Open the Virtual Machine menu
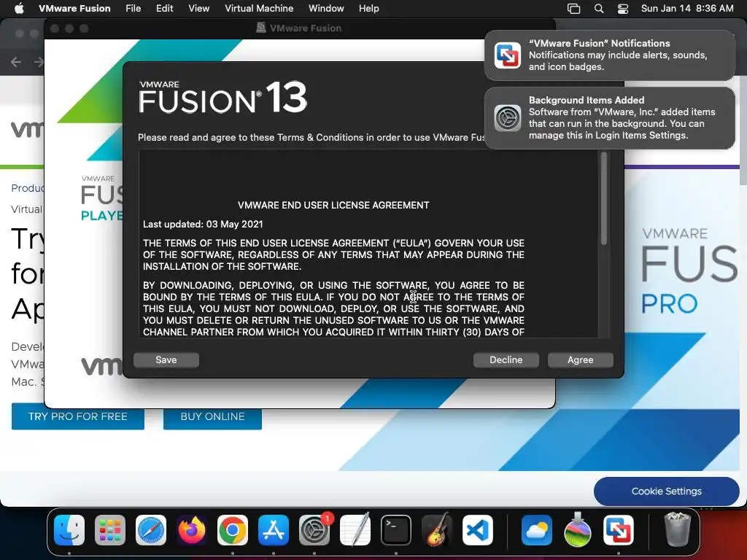Screen dimensions: 747x560 [x=259, y=8]
